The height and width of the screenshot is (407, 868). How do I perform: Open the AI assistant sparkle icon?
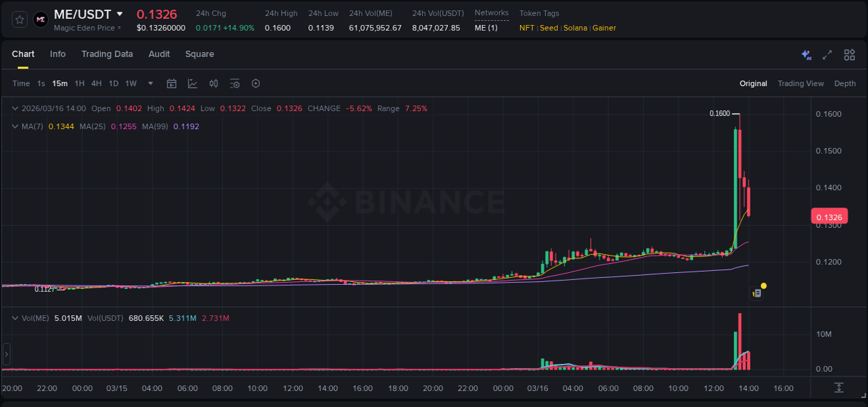(806, 54)
